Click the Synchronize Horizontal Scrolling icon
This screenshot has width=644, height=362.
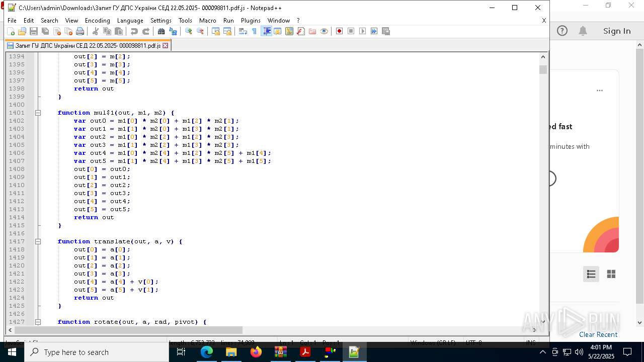point(227,31)
